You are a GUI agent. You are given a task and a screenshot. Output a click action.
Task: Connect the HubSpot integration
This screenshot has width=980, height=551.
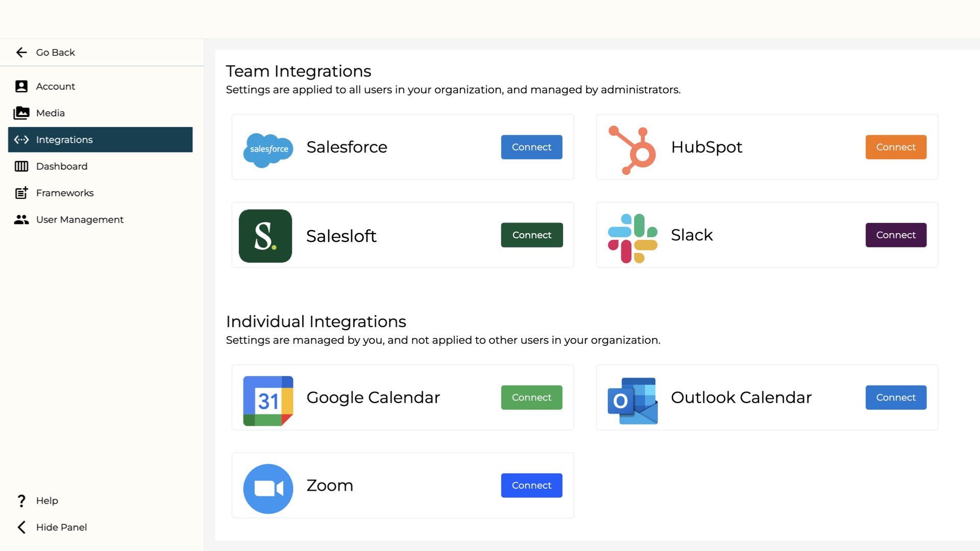pos(896,147)
